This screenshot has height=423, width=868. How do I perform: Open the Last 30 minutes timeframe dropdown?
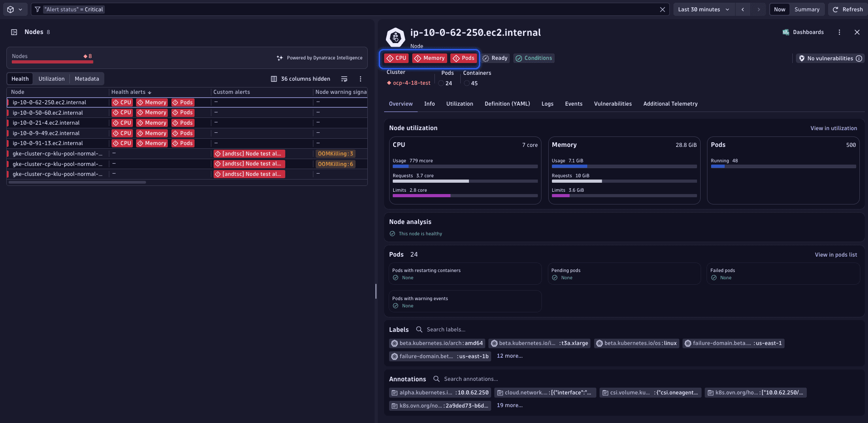[703, 10]
